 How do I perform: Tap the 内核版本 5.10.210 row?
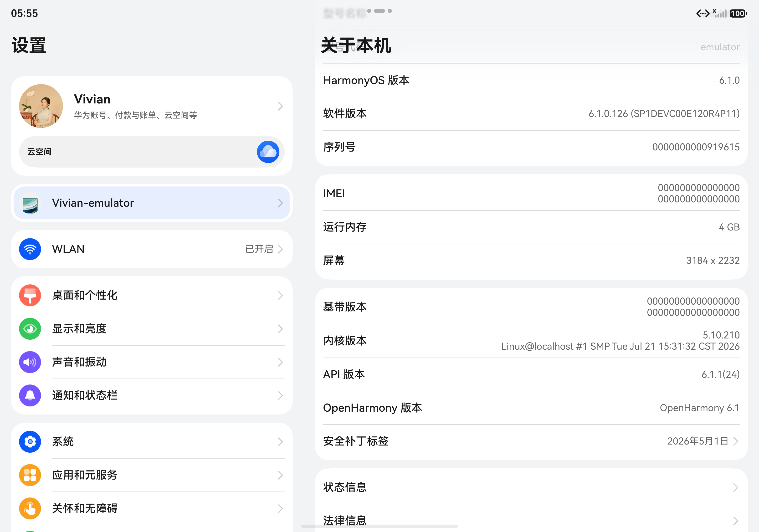click(x=531, y=341)
